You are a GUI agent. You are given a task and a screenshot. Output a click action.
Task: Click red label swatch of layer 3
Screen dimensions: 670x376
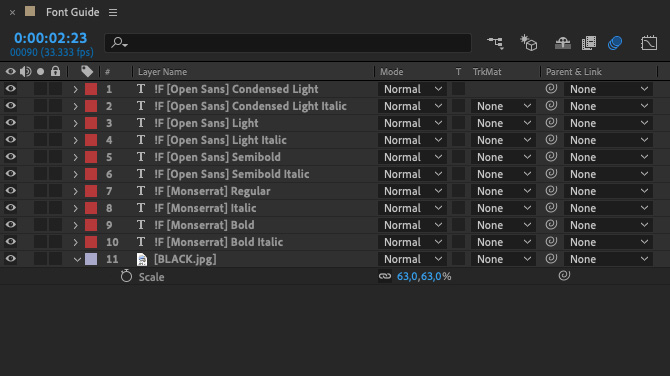pyautogui.click(x=91, y=123)
